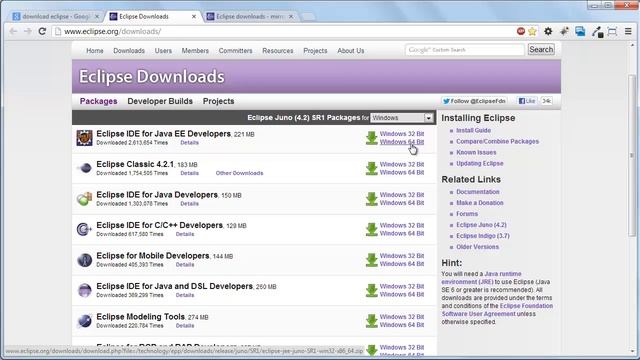Screen dimensions: 640x360
Task: Click the blue screen extension icon
Action: [x=580, y=31]
